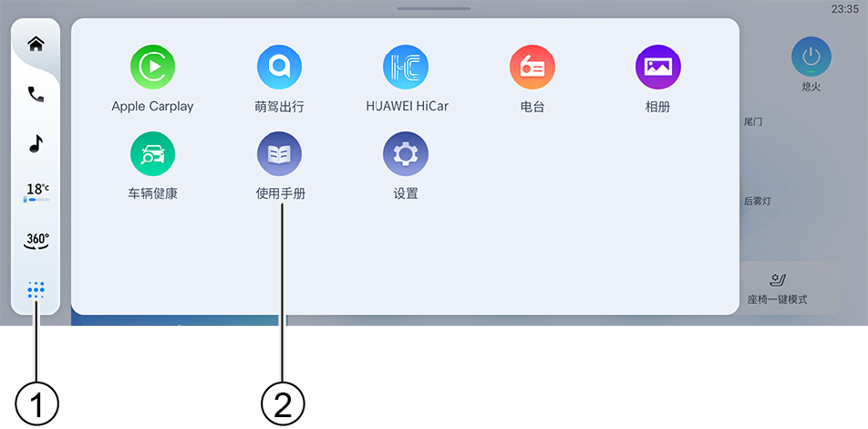Open music player from sidebar
868x429 pixels.
(x=36, y=143)
